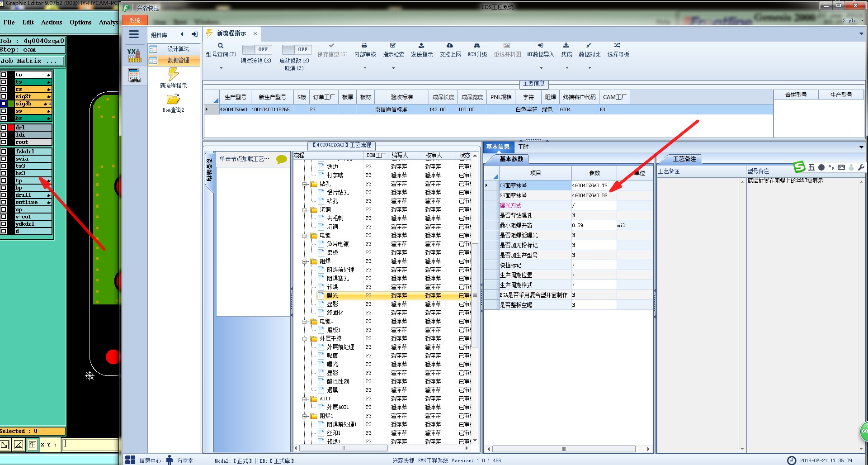Click the 指示检查 icon

[x=393, y=46]
